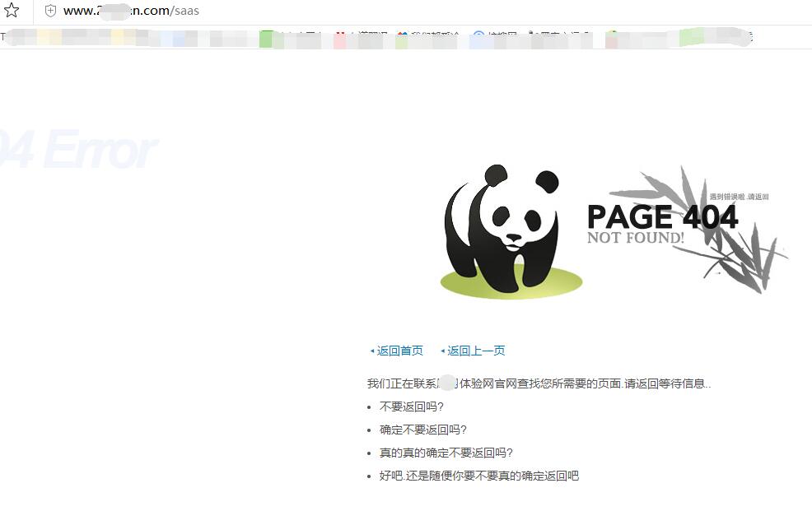The width and height of the screenshot is (812, 525).
Task: Click the NOT FOUND! text
Action: tap(636, 238)
